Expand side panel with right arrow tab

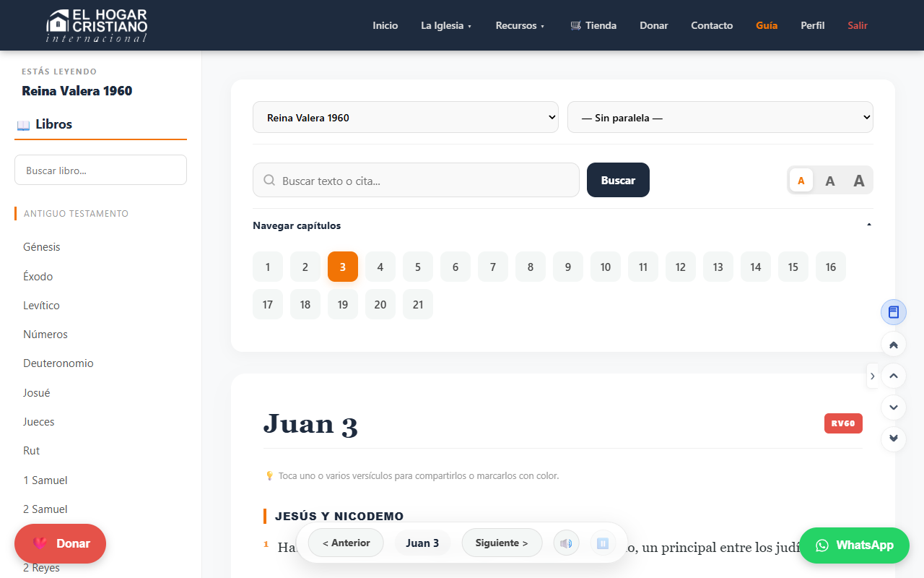tap(873, 376)
